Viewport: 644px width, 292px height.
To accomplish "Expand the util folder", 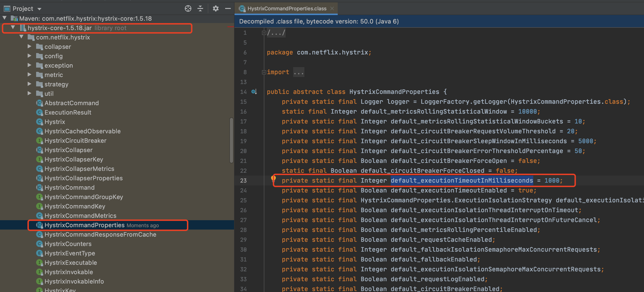I will 30,93.
